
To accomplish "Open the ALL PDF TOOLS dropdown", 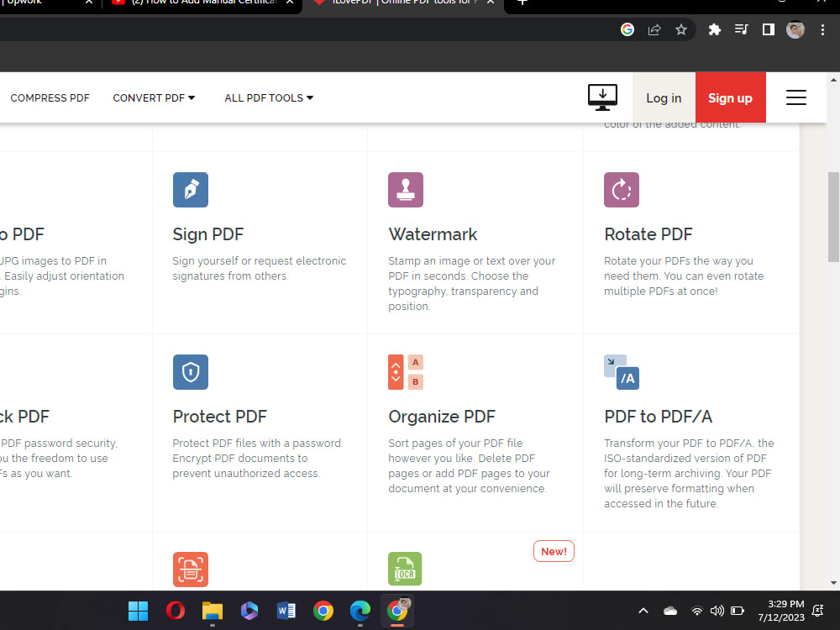I will (268, 97).
